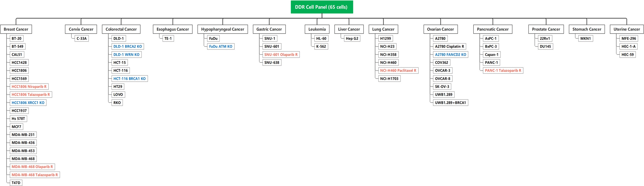Click the AsPC-1 cell line box

(x=491, y=38)
